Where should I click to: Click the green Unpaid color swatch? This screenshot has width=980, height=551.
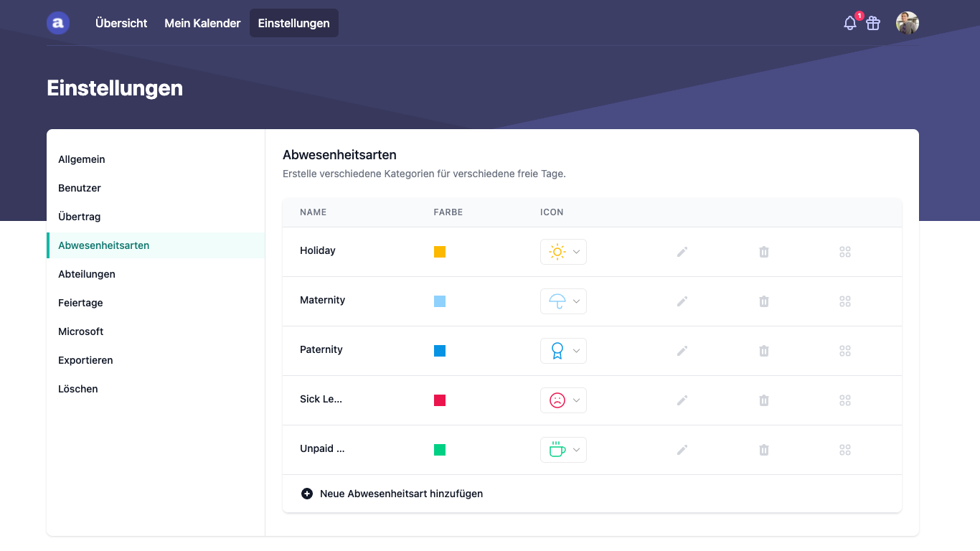point(440,450)
